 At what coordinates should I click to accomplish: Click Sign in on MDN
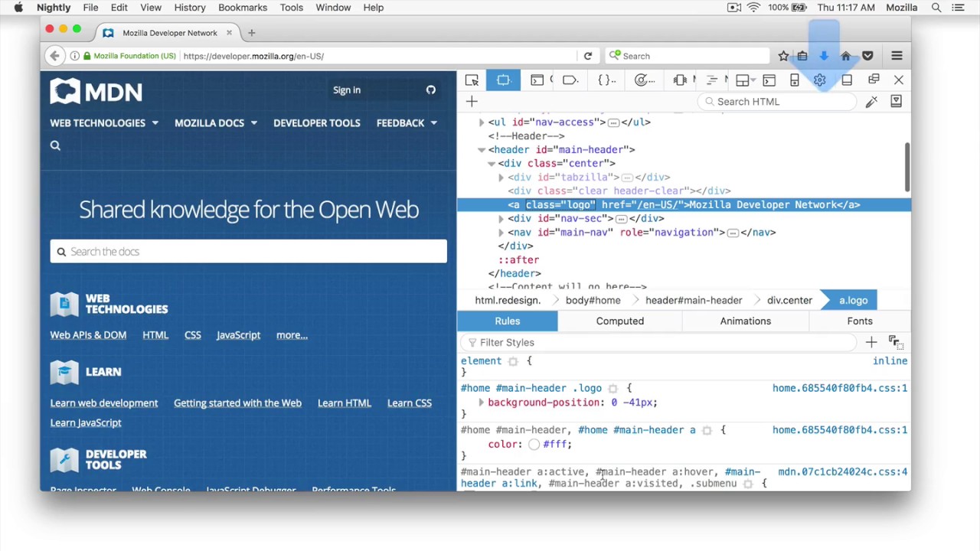[x=347, y=90]
